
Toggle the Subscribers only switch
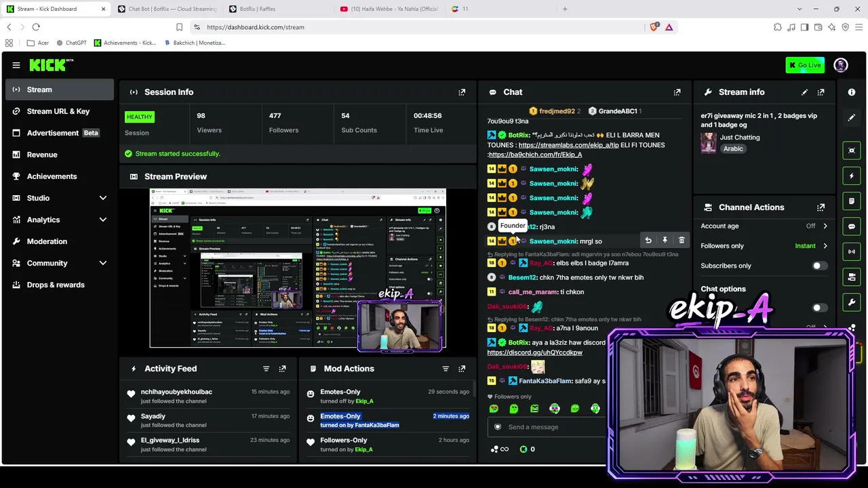(820, 266)
